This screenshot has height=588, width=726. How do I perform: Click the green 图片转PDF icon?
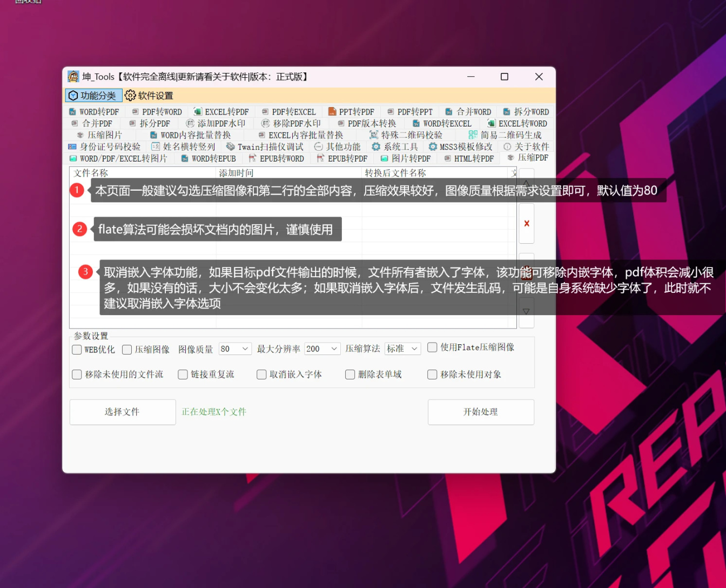[x=384, y=158]
